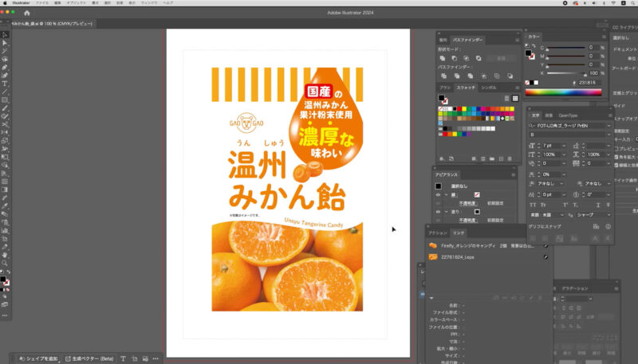
Task: Open the font style dropdown showing B
Action: pyautogui.click(x=608, y=135)
